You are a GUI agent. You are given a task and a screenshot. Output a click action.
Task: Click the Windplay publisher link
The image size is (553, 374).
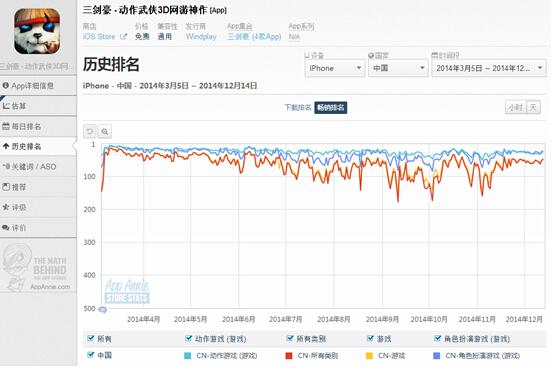point(201,36)
